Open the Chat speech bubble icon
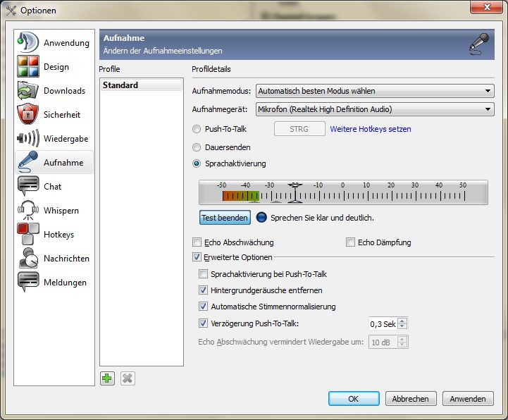The image size is (508, 420). coord(28,186)
